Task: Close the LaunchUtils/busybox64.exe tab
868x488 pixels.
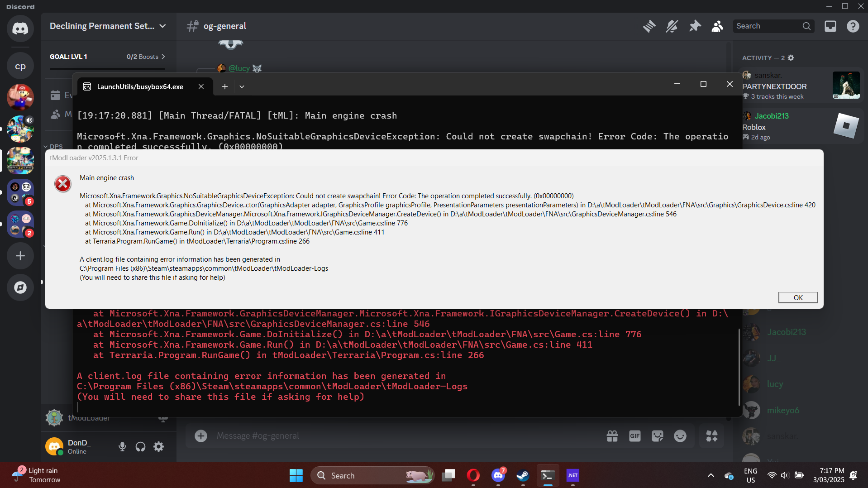Action: pyautogui.click(x=201, y=86)
